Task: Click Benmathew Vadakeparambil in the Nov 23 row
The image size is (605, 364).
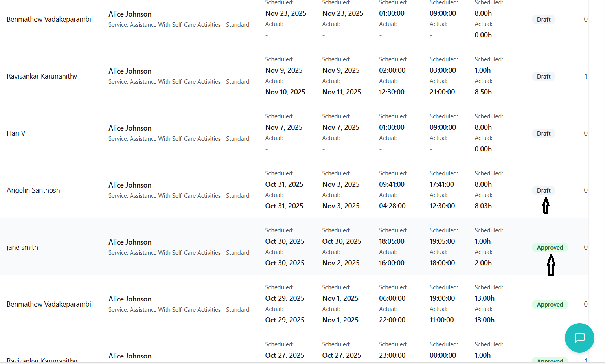Action: click(x=50, y=19)
